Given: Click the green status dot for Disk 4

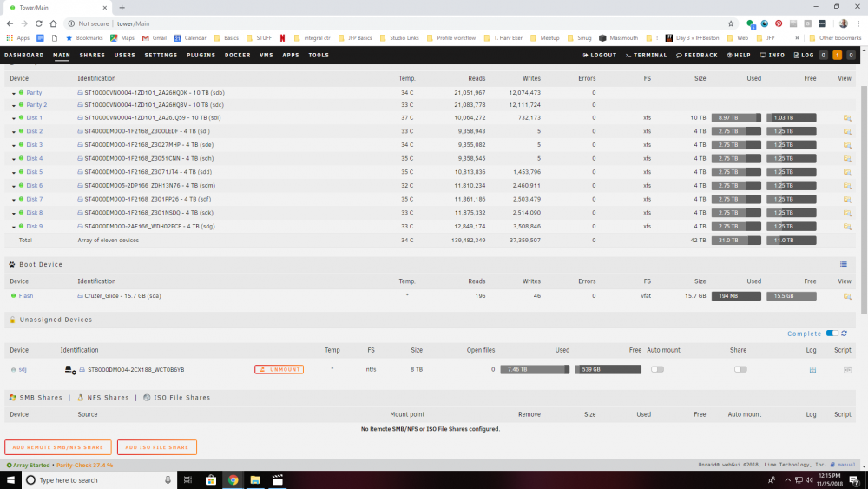Looking at the screenshot, I should point(22,158).
